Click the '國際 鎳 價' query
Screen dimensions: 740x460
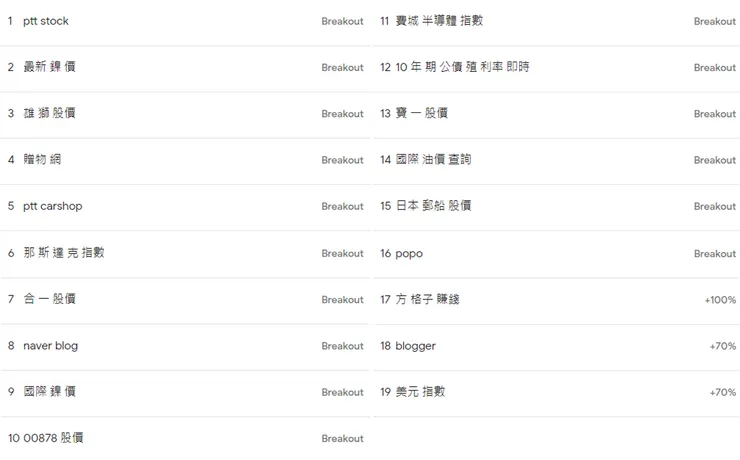click(x=49, y=392)
